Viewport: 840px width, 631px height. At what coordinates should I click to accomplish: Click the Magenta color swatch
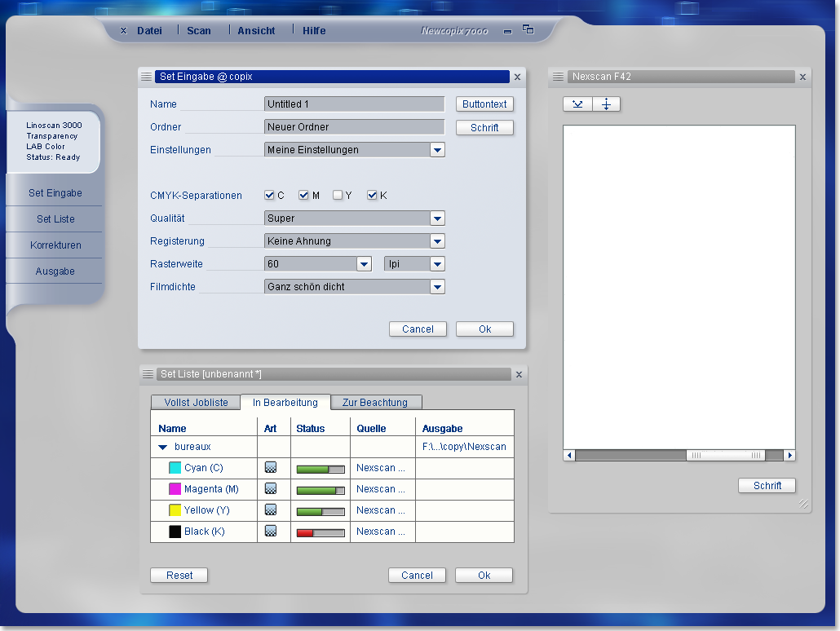pos(175,489)
